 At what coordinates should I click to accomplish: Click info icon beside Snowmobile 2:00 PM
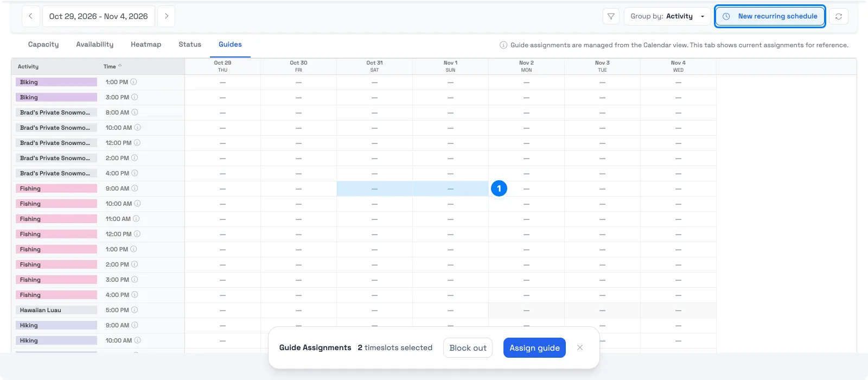[135, 158]
